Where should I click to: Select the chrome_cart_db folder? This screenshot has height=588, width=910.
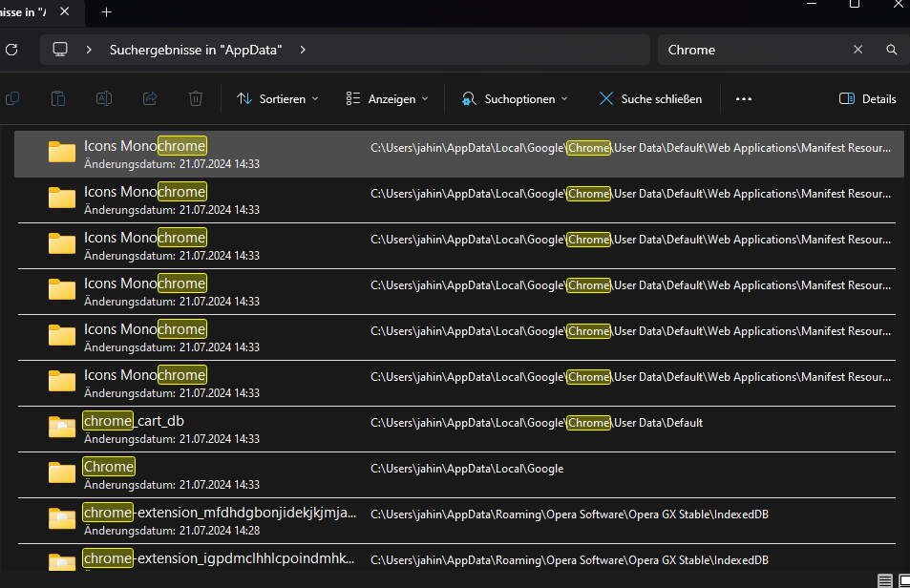tap(459, 430)
